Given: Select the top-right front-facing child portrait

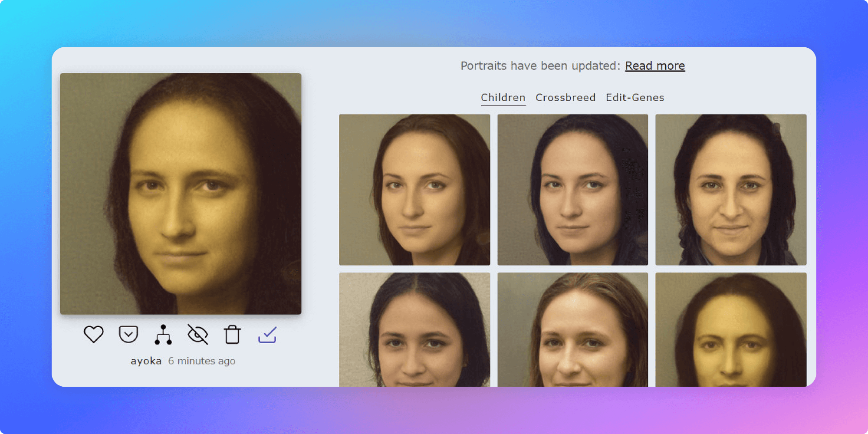Looking at the screenshot, I should [x=731, y=190].
